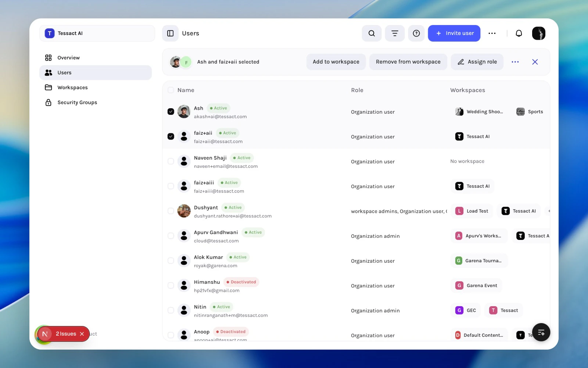Click the Name column header

click(186, 90)
